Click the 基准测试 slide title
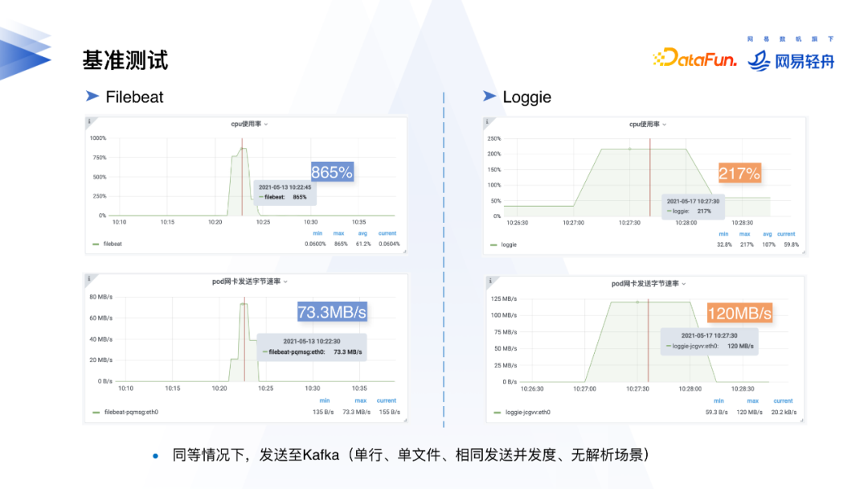Image resolution: width=868 pixels, height=489 pixels. tap(125, 60)
